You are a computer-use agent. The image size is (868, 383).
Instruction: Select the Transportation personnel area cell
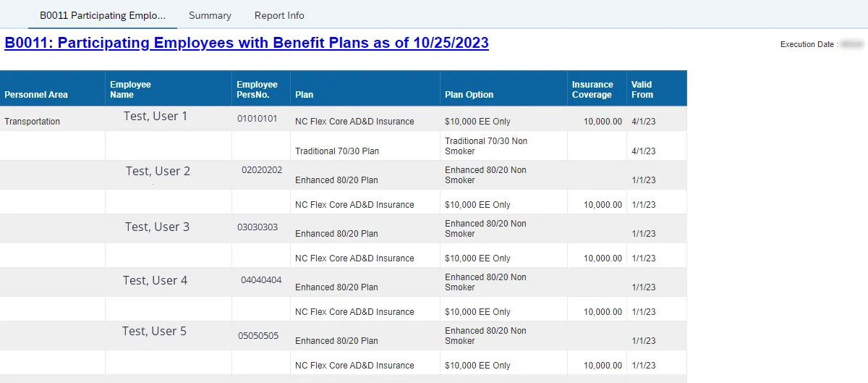pyautogui.click(x=33, y=122)
